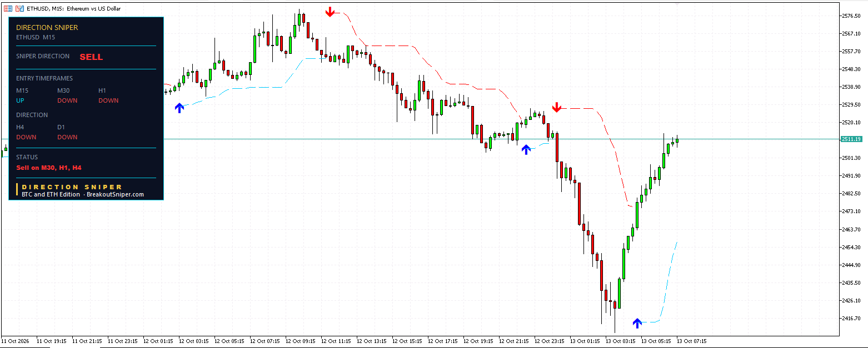The height and width of the screenshot is (348, 868).
Task: Click the '11 Oct 2026' time axis label
Action: click(16, 341)
